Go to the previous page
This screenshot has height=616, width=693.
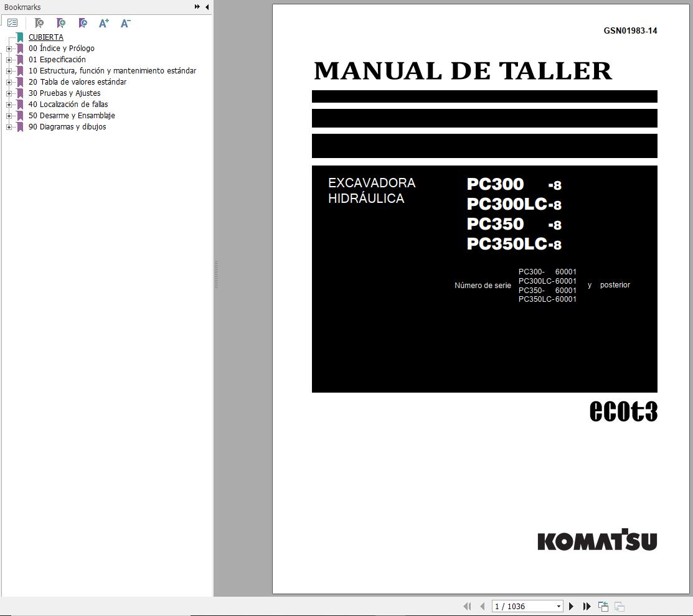pyautogui.click(x=482, y=606)
